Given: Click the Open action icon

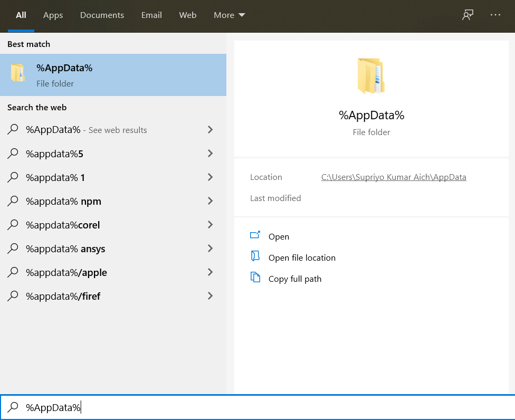Looking at the screenshot, I should coord(255,235).
